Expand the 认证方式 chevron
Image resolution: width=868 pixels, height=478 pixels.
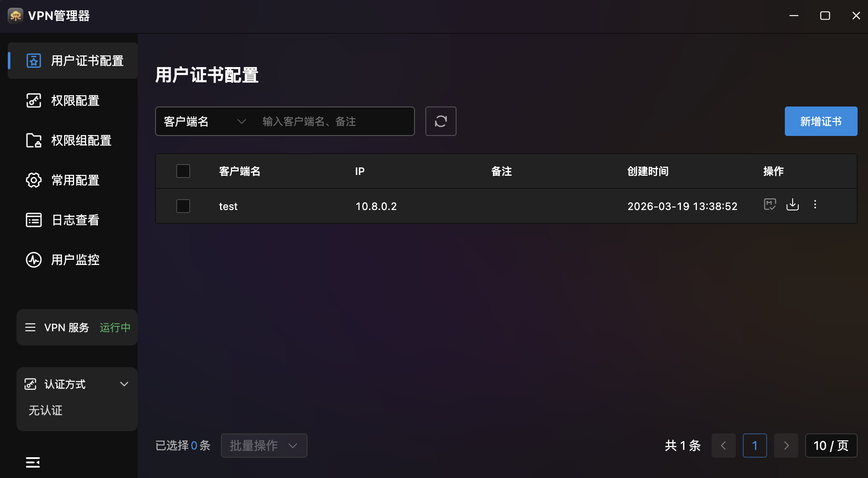[x=124, y=384]
